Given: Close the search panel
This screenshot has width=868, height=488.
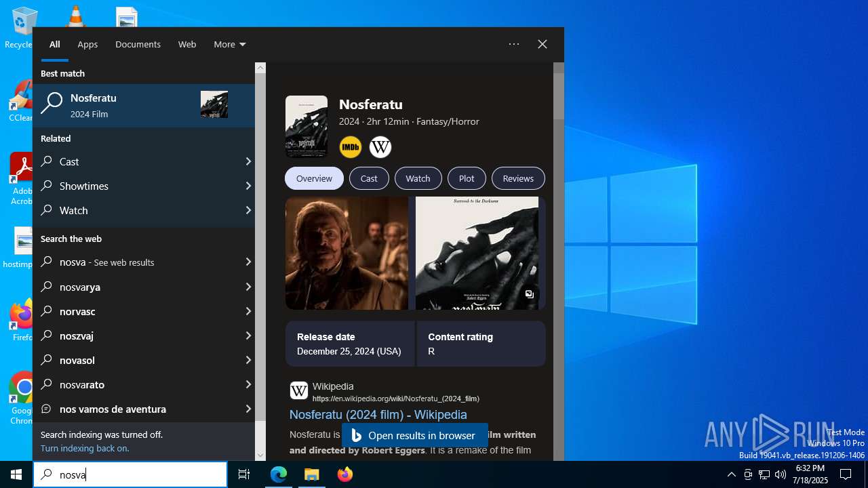Looking at the screenshot, I should [x=542, y=44].
